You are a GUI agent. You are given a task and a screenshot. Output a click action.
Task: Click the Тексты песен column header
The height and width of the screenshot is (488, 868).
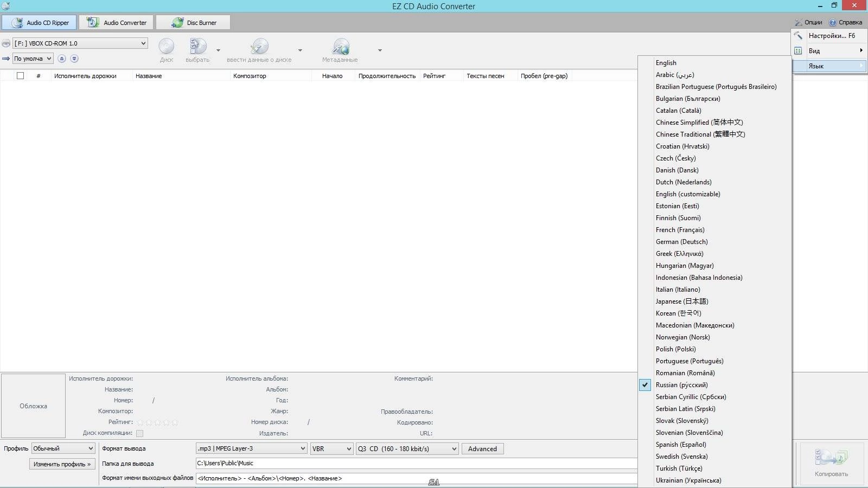click(485, 76)
